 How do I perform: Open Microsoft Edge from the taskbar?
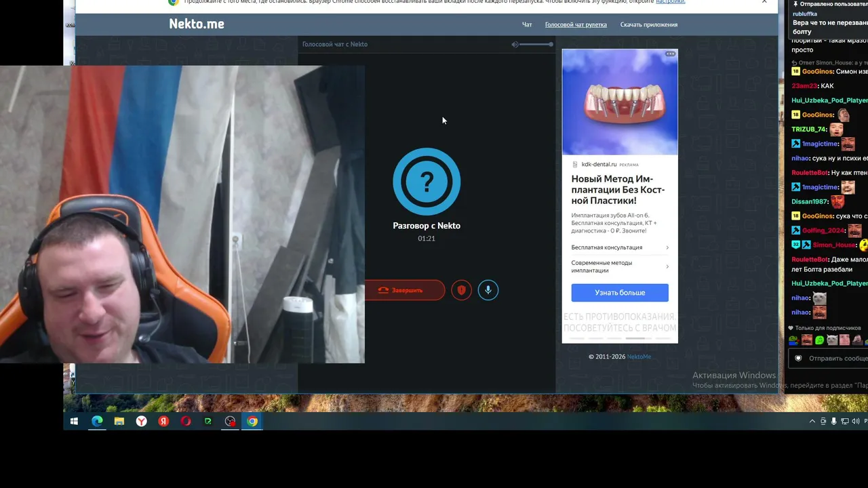pyautogui.click(x=97, y=421)
